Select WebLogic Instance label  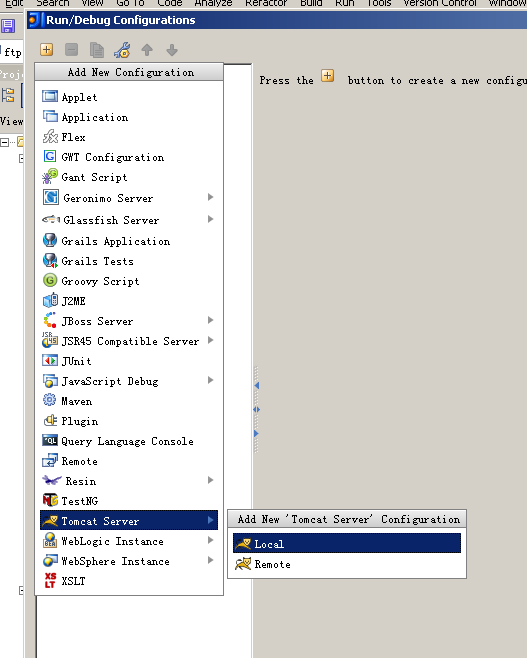[112, 541]
